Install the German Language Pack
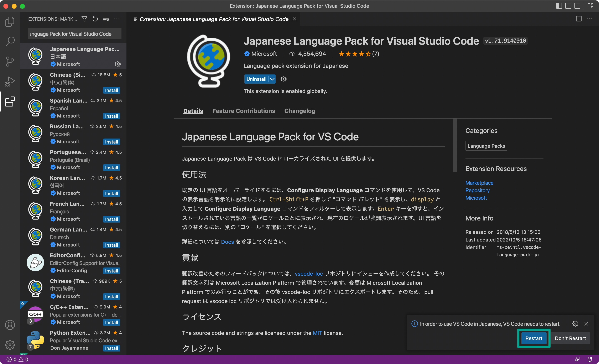 point(111,245)
